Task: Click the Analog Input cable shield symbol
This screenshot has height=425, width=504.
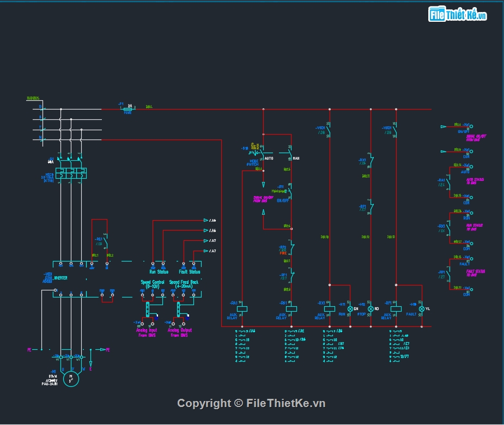Action: (148, 309)
